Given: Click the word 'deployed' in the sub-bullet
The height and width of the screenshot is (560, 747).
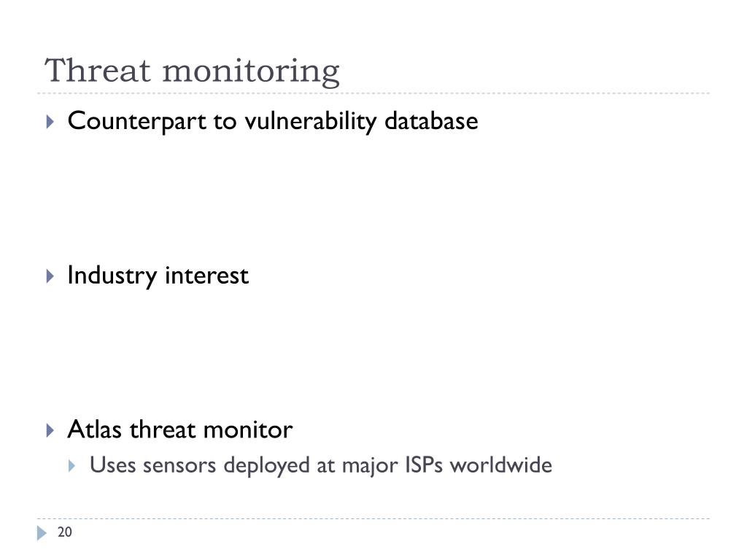Looking at the screenshot, I should pyautogui.click(x=267, y=466).
